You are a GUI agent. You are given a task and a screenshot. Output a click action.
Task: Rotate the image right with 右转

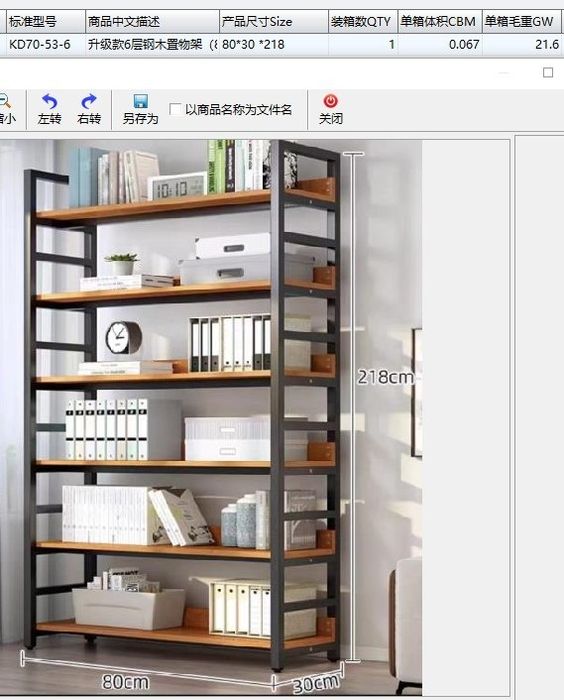[88, 110]
